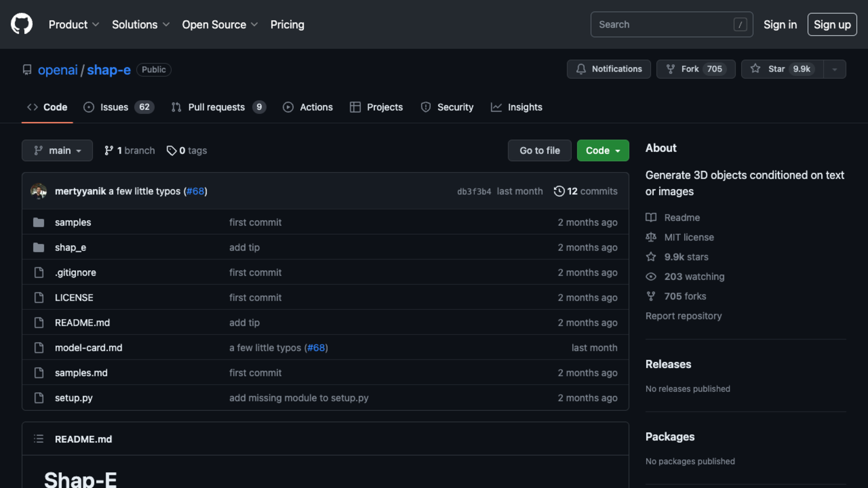This screenshot has width=868, height=488.
Task: Click the file icon next to model-card.md
Action: 39,347
